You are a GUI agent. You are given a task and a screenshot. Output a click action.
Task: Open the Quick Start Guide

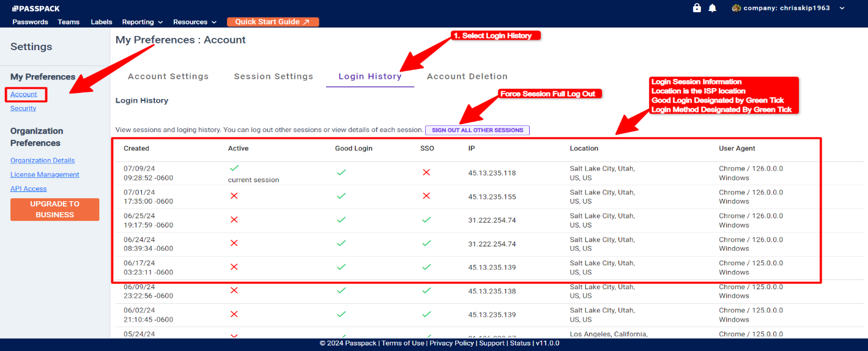(x=273, y=22)
